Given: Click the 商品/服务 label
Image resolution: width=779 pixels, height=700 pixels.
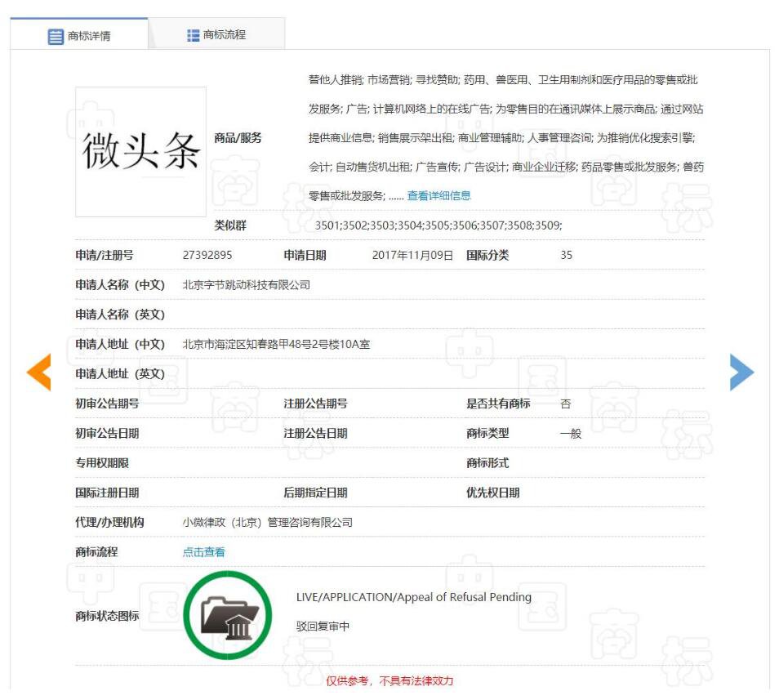Looking at the screenshot, I should click(238, 138).
